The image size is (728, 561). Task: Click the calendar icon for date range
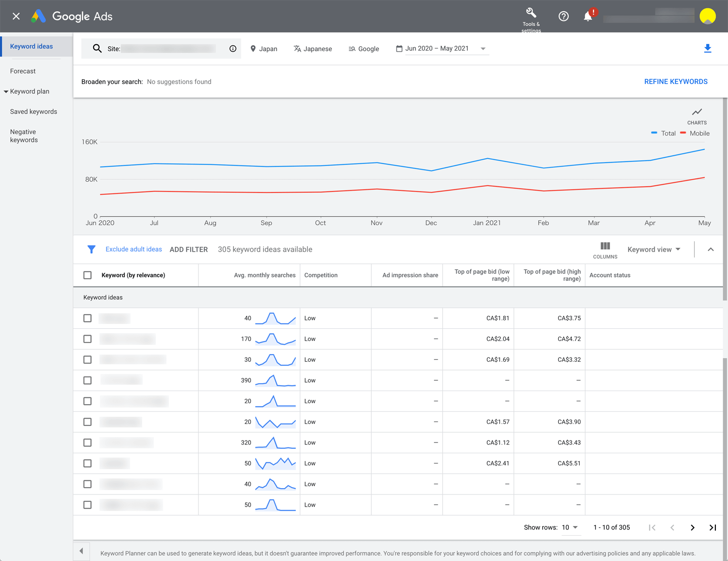click(399, 49)
